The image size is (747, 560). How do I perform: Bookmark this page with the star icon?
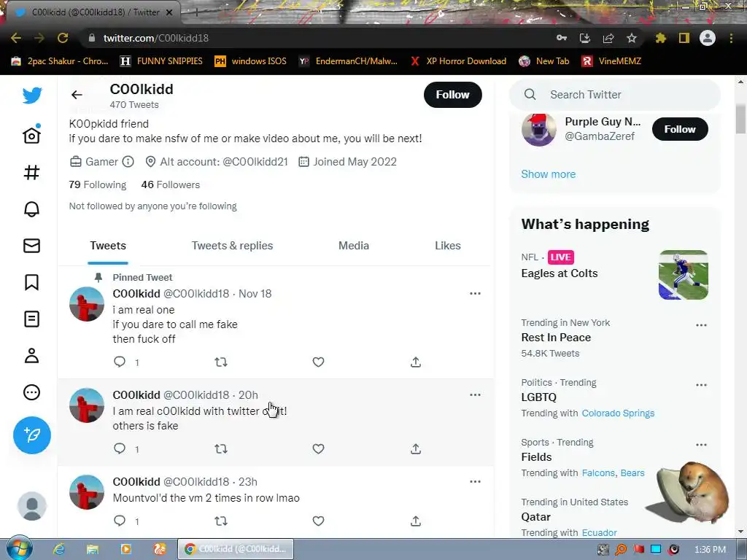632,38
